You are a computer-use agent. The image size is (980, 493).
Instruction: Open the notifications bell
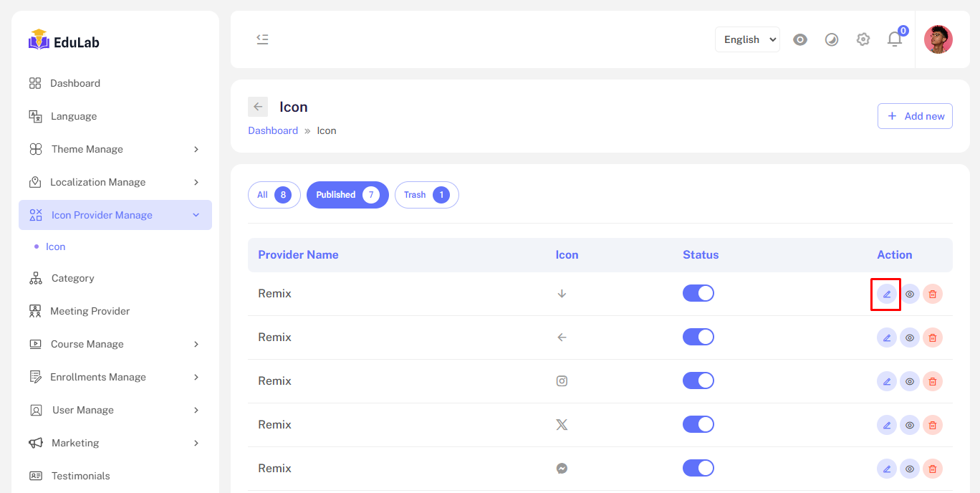tap(895, 39)
